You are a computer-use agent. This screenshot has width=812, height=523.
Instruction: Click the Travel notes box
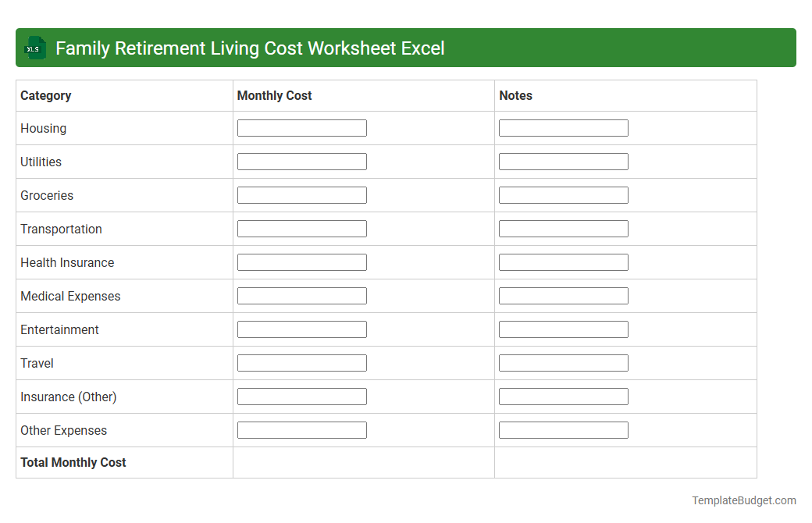(563, 362)
